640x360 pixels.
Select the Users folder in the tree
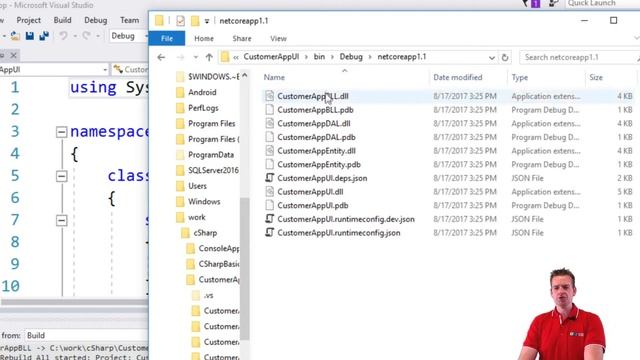point(197,186)
